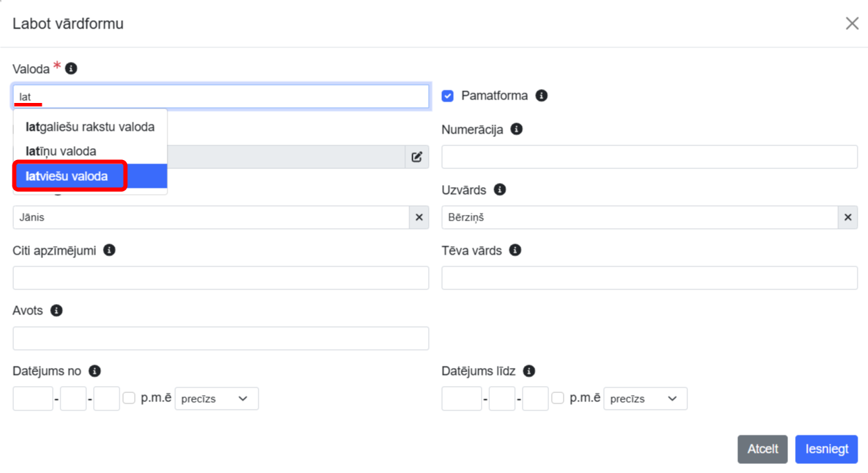Open precīzs dropdown under Datējums no

216,399
